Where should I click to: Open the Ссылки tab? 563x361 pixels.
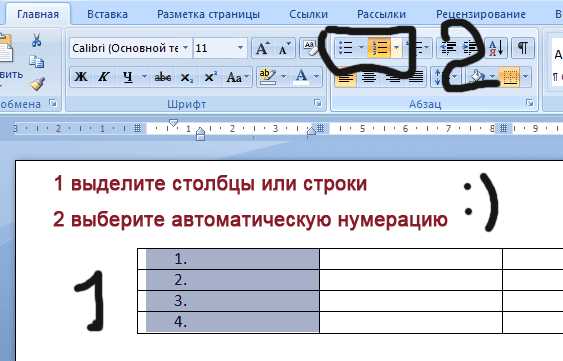(x=308, y=14)
